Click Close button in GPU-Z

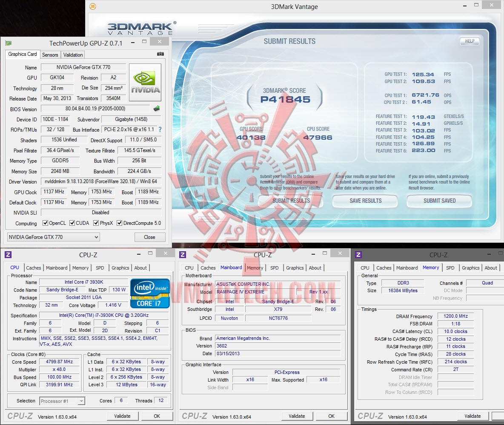[149, 237]
